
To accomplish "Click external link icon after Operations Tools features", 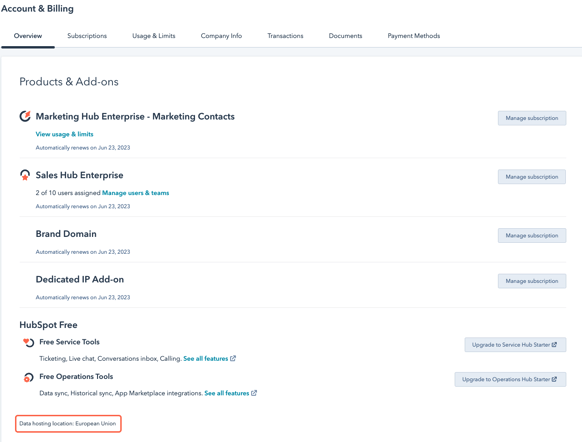I will pos(254,393).
